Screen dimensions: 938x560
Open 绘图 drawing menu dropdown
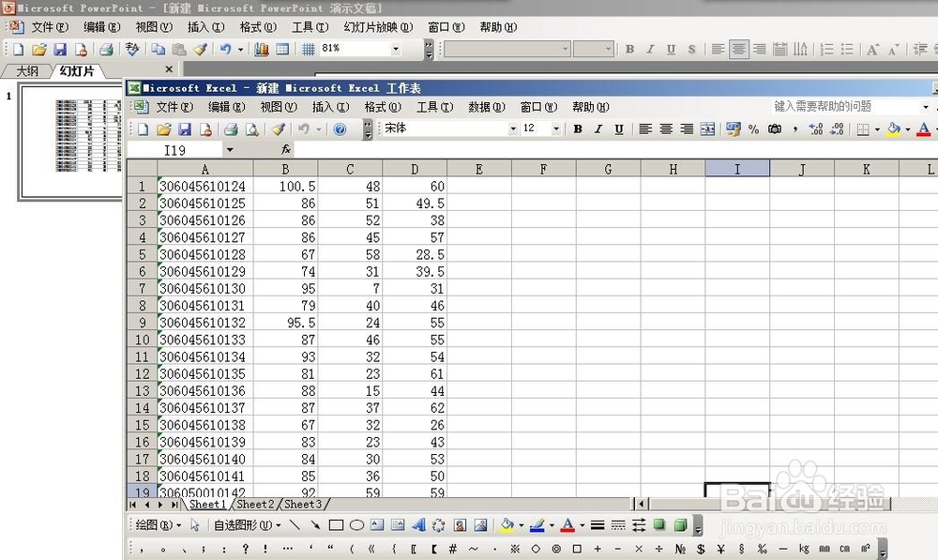pos(158,525)
